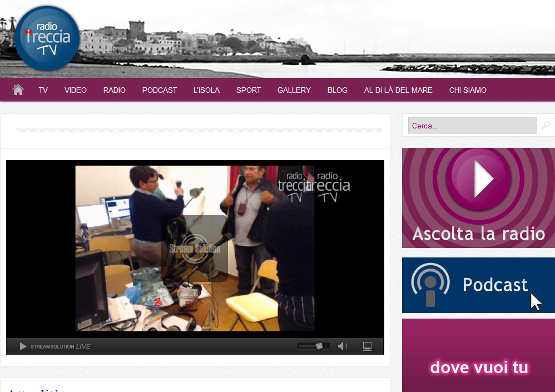The height and width of the screenshot is (392, 555).
Task: Open the L'ISOLA menu
Action: (206, 90)
